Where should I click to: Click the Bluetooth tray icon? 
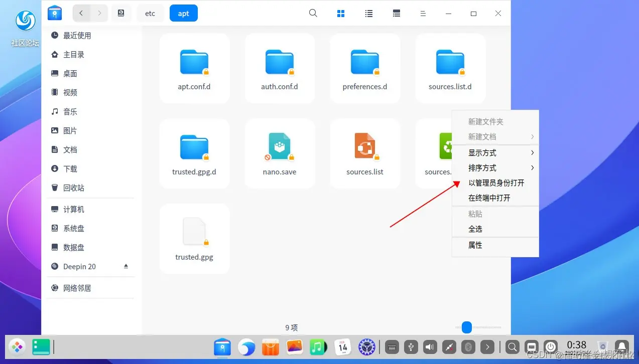coord(468,347)
